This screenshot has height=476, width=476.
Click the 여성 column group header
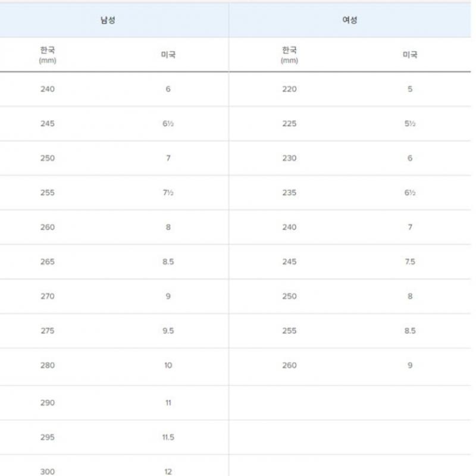tap(350, 20)
